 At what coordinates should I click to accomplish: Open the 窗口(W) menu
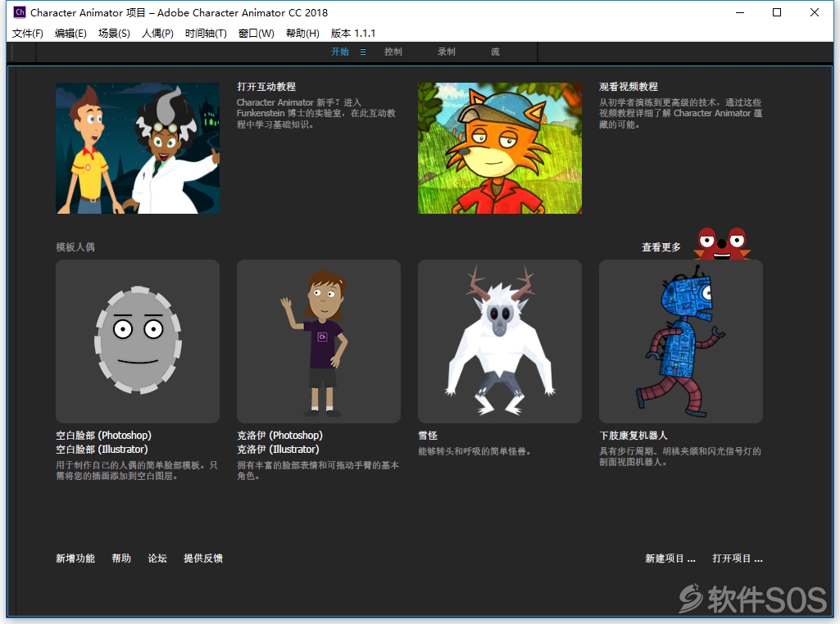(x=256, y=34)
